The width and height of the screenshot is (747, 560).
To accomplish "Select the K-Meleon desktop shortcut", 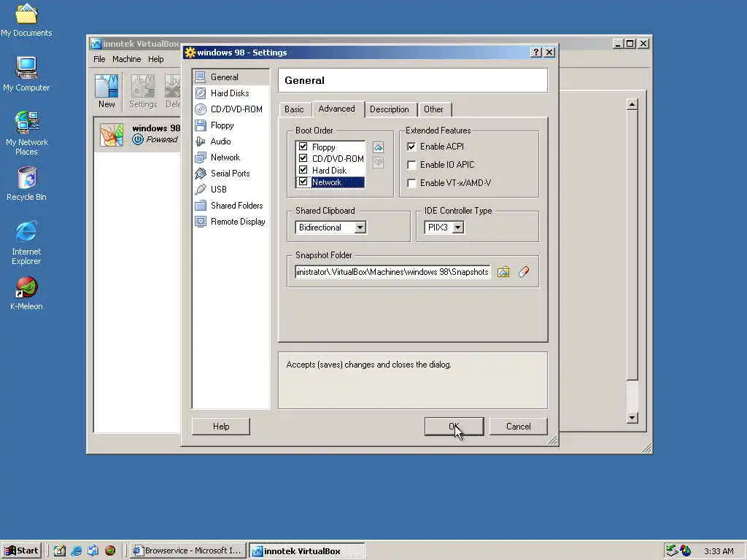I will [26, 293].
